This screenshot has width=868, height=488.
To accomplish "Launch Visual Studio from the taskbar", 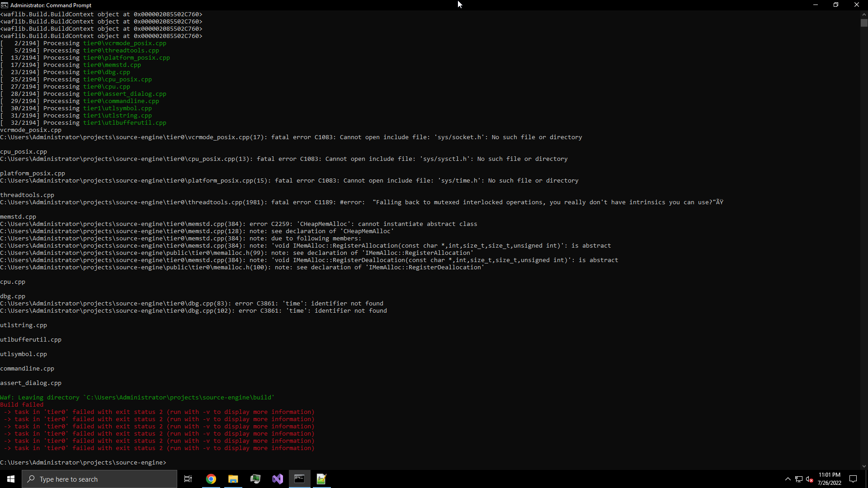I will click(277, 479).
